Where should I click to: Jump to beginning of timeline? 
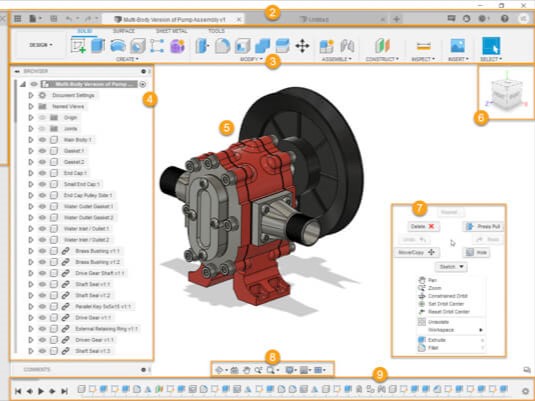coord(18,391)
